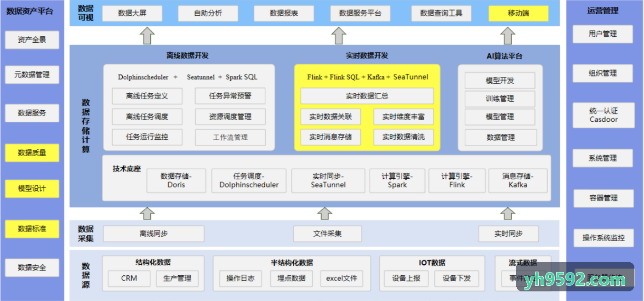Open the 工作流管理 box
The height and width of the screenshot is (301, 644).
(230, 137)
